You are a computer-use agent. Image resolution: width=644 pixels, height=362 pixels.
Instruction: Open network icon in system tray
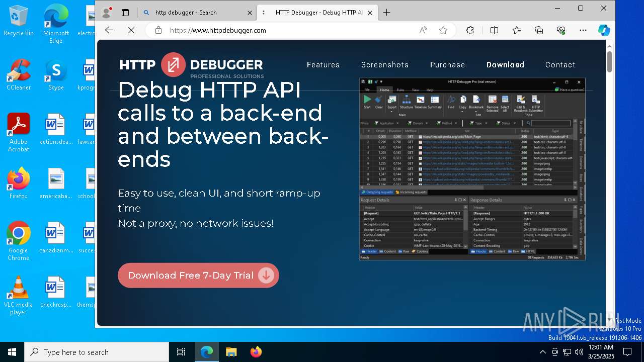click(567, 352)
